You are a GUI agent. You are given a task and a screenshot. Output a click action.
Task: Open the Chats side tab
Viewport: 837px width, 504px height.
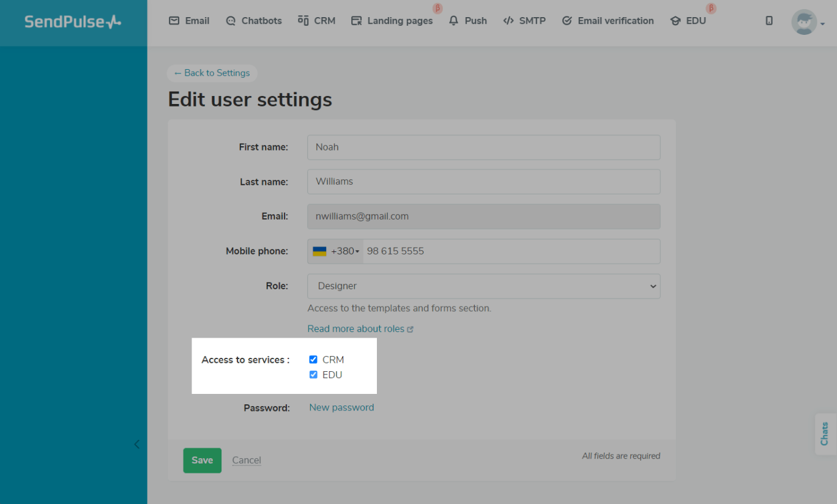tap(825, 434)
